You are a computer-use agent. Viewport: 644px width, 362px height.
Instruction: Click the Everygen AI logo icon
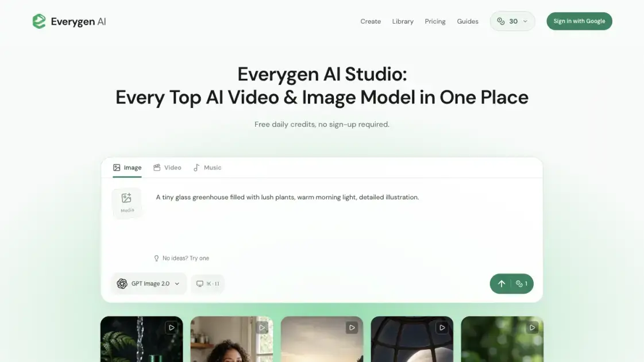click(39, 21)
